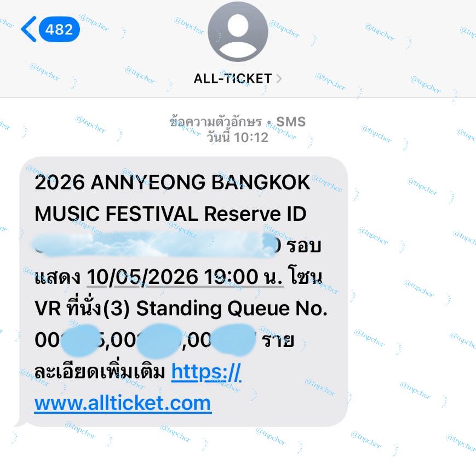This screenshot has width=476, height=467.
Task: Tap the Standing Queue No. text
Action: (232, 309)
